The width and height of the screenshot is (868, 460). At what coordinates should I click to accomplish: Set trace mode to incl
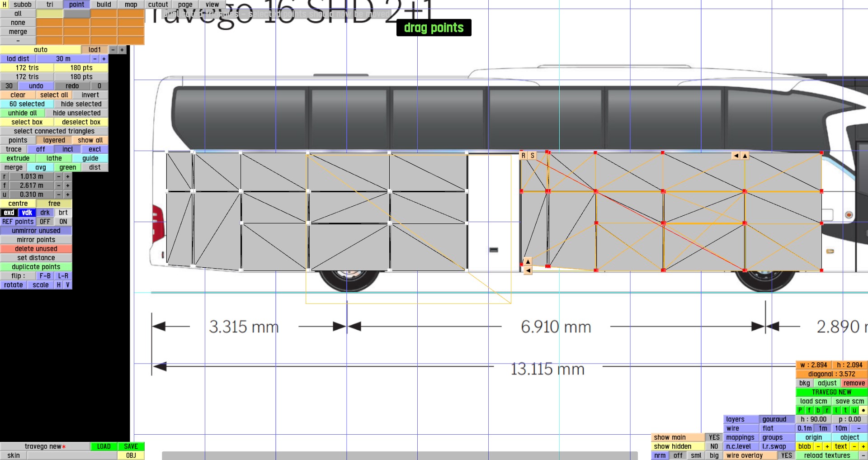(68, 149)
